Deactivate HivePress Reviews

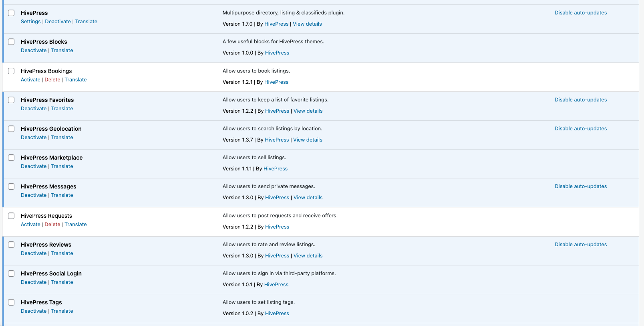tap(34, 253)
